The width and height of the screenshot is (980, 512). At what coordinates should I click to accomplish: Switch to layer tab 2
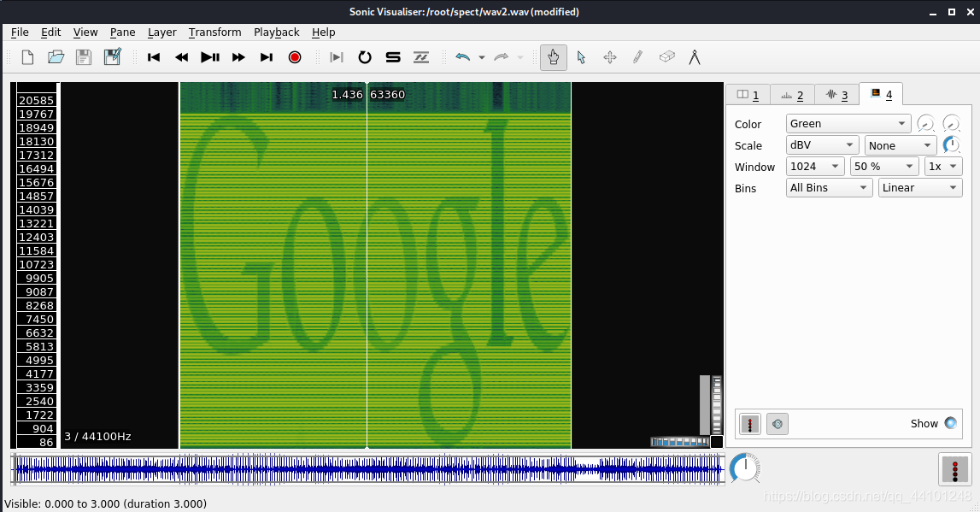(x=792, y=94)
